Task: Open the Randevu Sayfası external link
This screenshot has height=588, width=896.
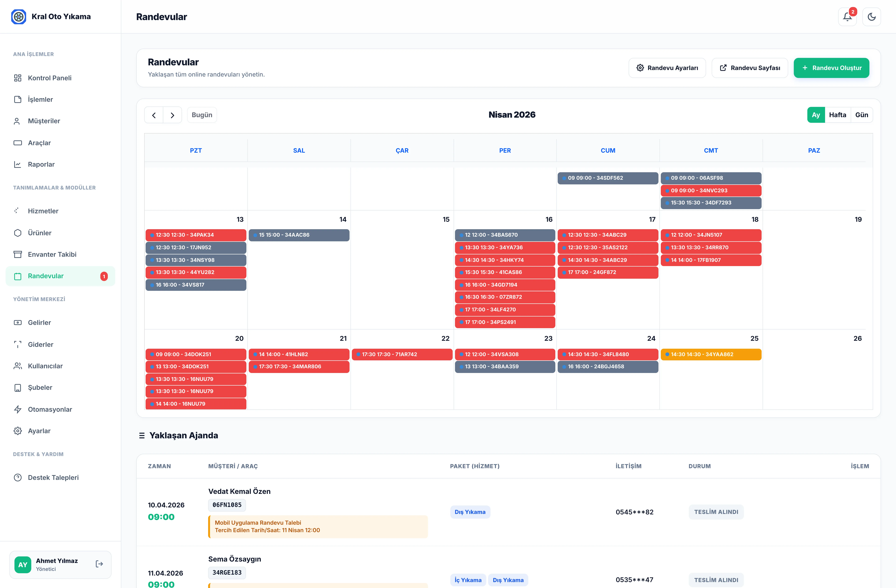Action: [750, 68]
